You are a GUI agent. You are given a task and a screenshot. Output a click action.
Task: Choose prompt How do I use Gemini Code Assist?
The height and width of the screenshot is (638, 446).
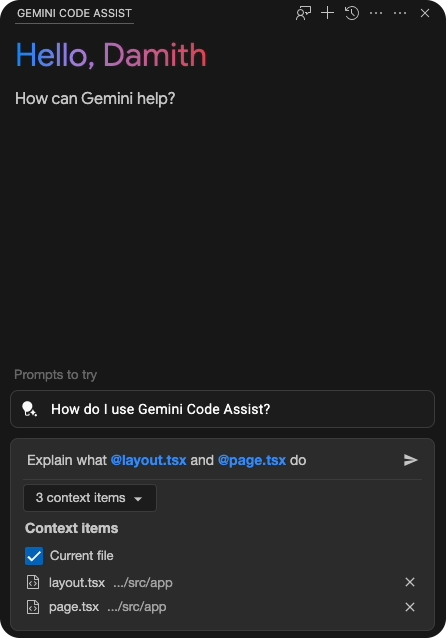click(x=222, y=409)
